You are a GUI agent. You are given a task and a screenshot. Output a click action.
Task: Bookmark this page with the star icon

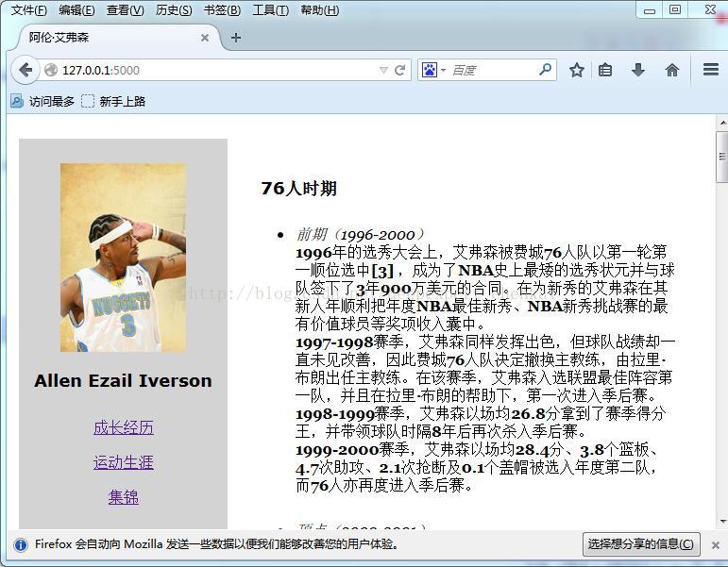pyautogui.click(x=577, y=70)
